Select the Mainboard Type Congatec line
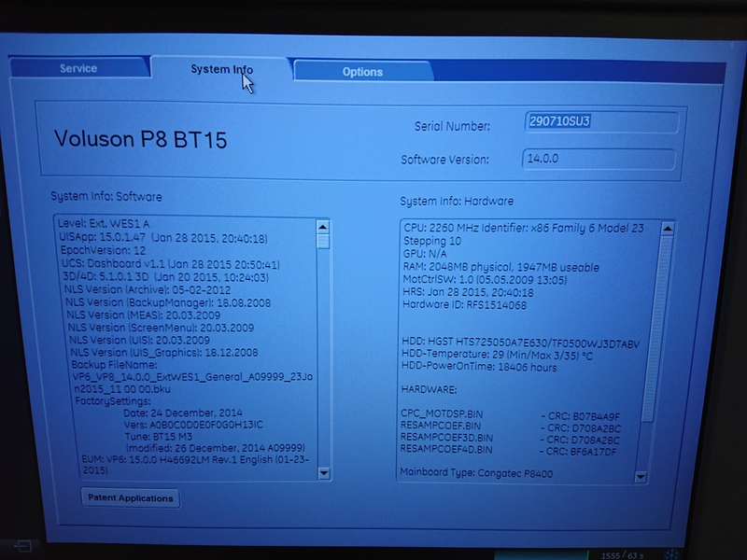747x560 pixels. click(476, 473)
